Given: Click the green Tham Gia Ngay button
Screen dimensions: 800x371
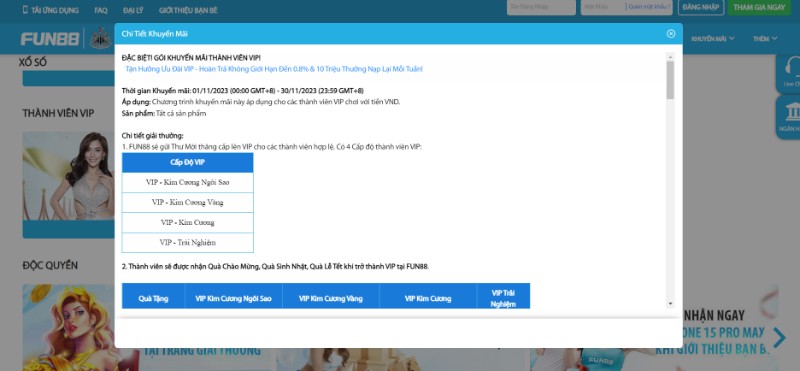Looking at the screenshot, I should coord(759,7).
